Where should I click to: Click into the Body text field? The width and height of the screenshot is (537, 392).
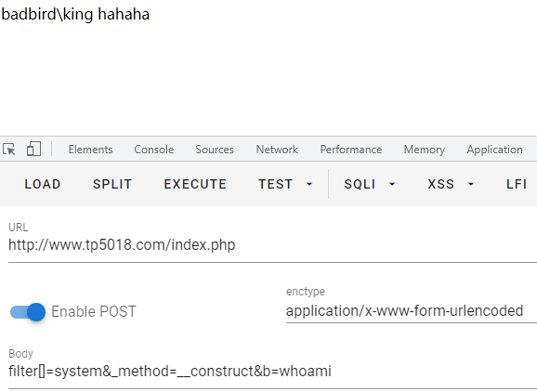tap(272, 372)
